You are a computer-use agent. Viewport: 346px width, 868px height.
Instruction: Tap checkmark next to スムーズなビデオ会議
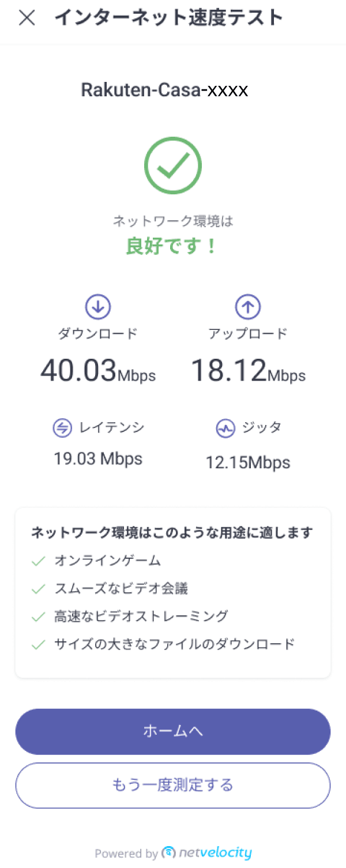pos(39,589)
